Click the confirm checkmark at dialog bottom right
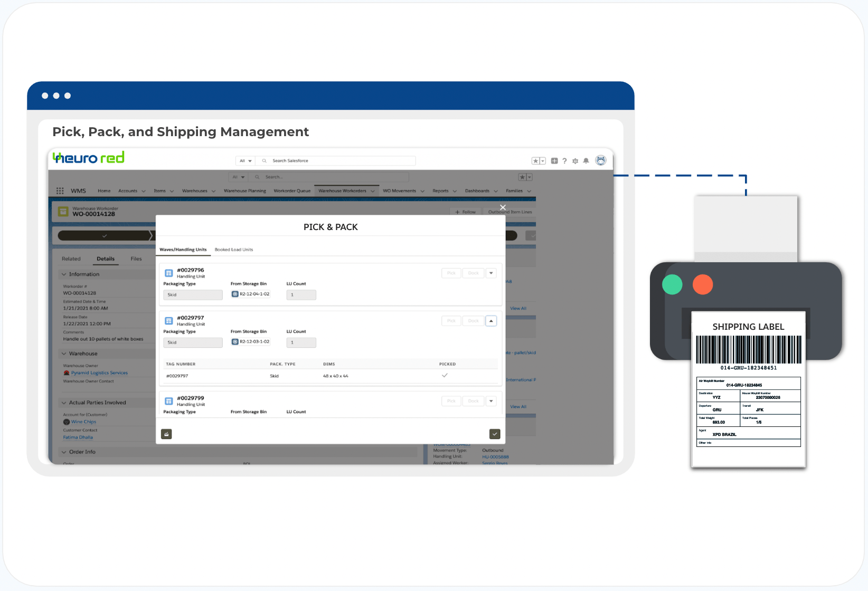The width and height of the screenshot is (868, 591). tap(494, 433)
